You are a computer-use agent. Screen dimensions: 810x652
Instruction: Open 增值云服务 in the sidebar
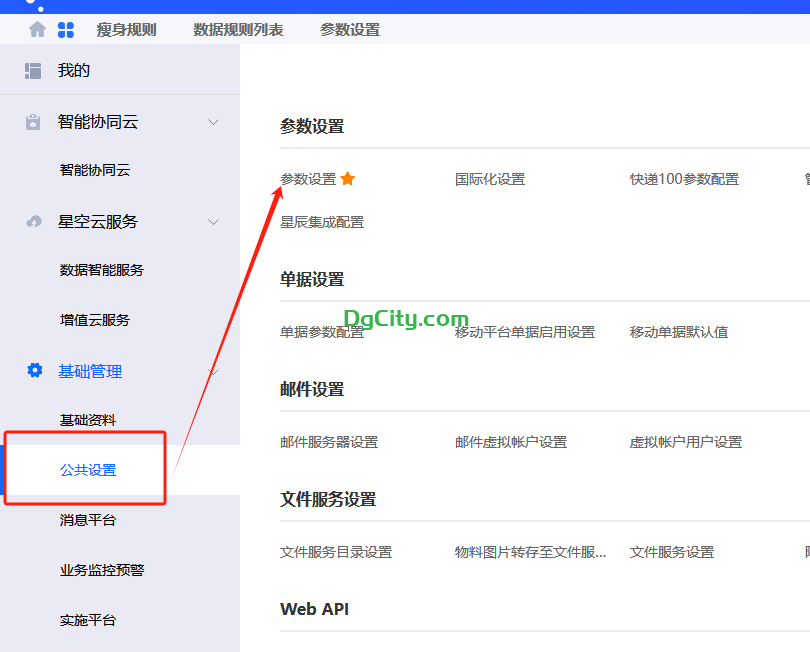(x=95, y=320)
